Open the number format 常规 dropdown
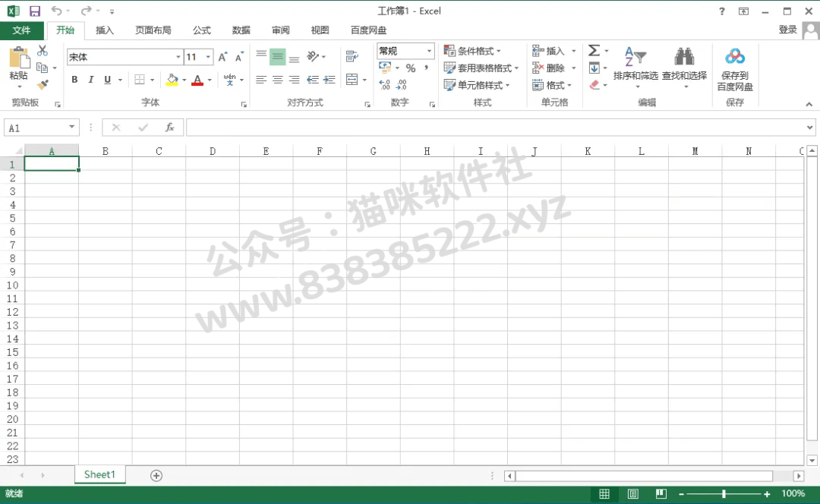This screenshot has width=820, height=504. (x=429, y=51)
